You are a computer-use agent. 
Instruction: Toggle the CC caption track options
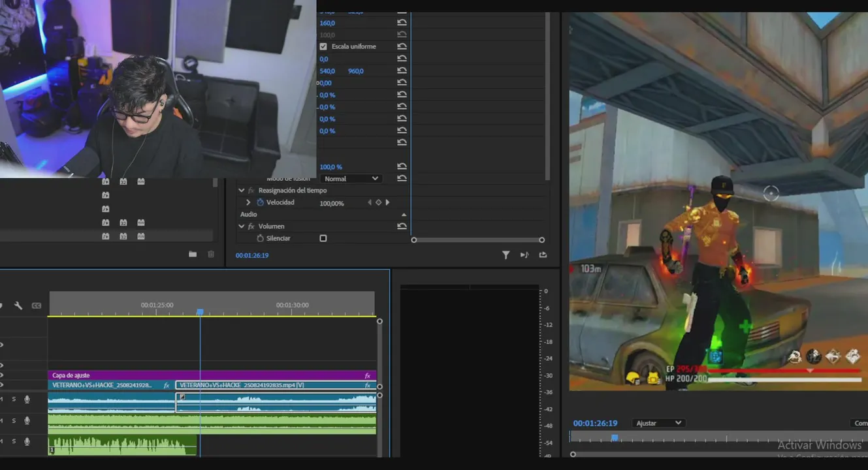click(x=37, y=305)
